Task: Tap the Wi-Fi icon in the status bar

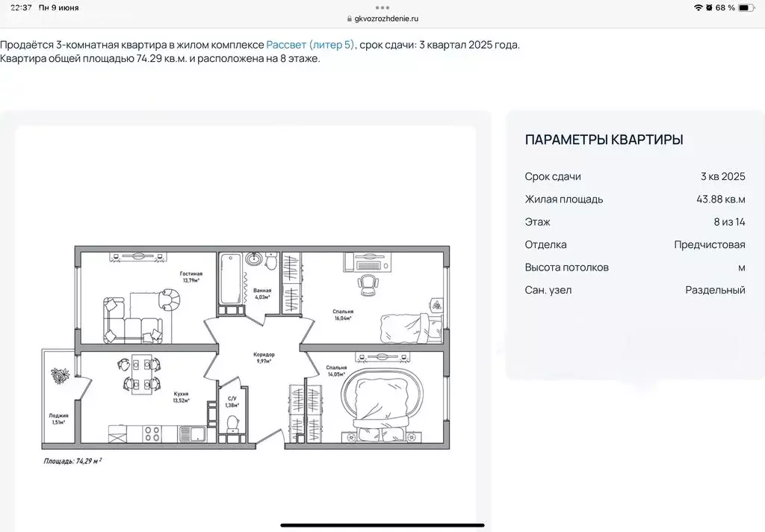Action: (698, 7)
